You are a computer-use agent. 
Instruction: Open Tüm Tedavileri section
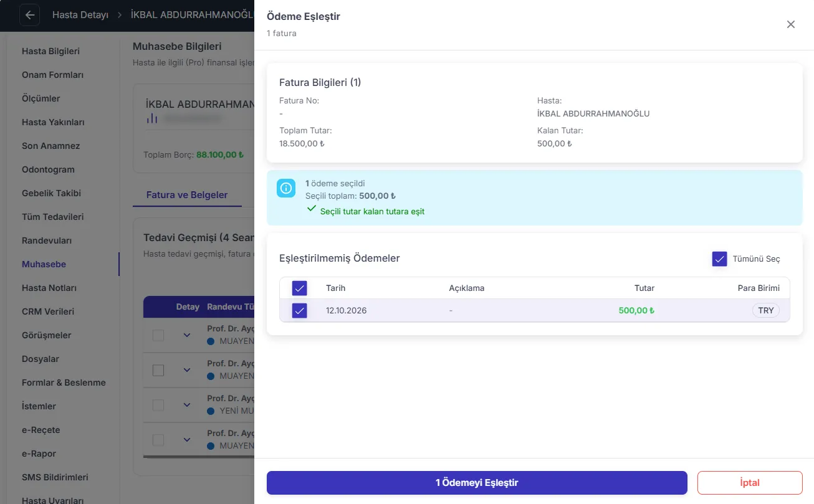pyautogui.click(x=52, y=217)
